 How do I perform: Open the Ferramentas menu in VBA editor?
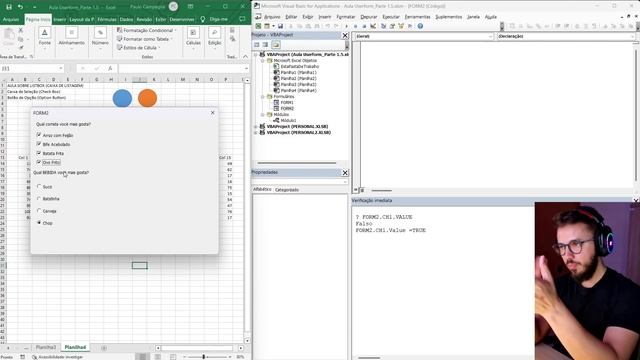point(417,17)
